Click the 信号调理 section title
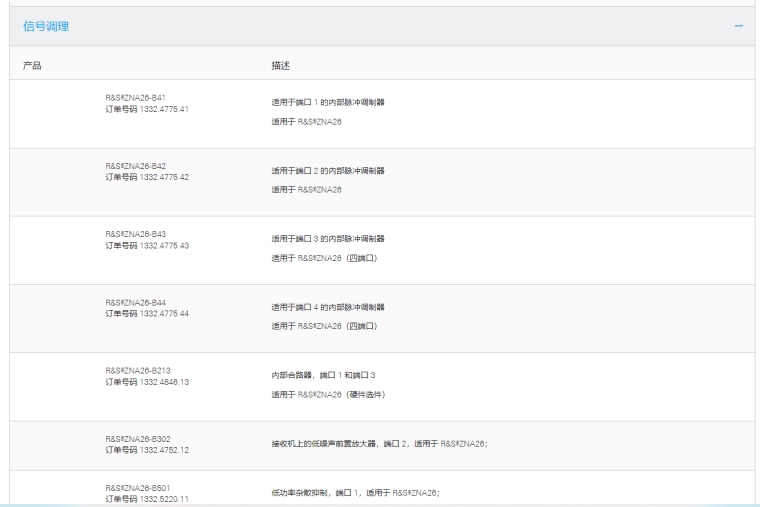The height and width of the screenshot is (507, 760). click(46, 26)
